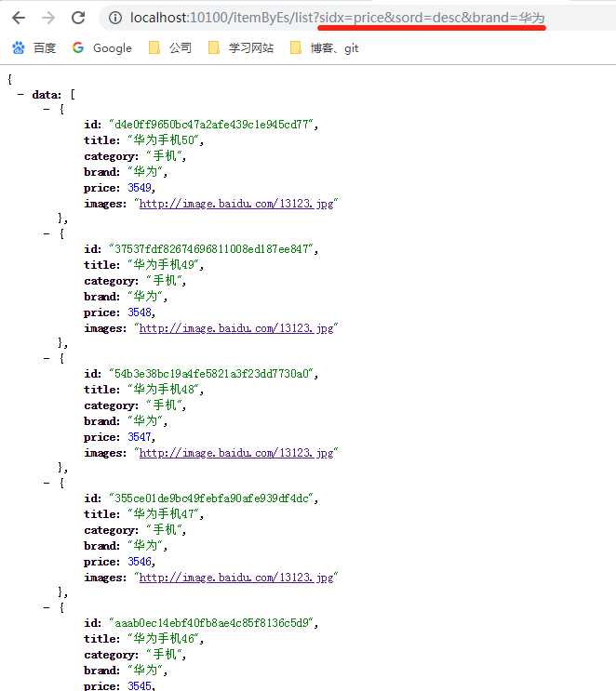
Task: Click the address bar URL text
Action: tap(338, 18)
